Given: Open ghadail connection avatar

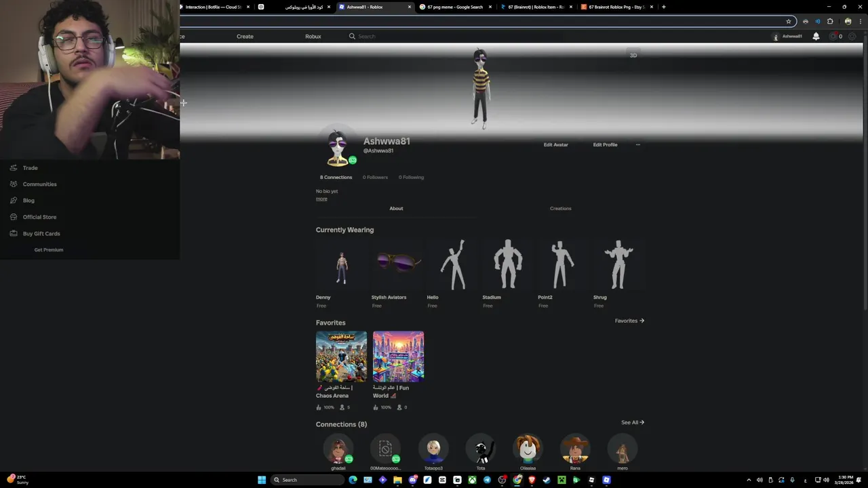Looking at the screenshot, I should [x=338, y=449].
